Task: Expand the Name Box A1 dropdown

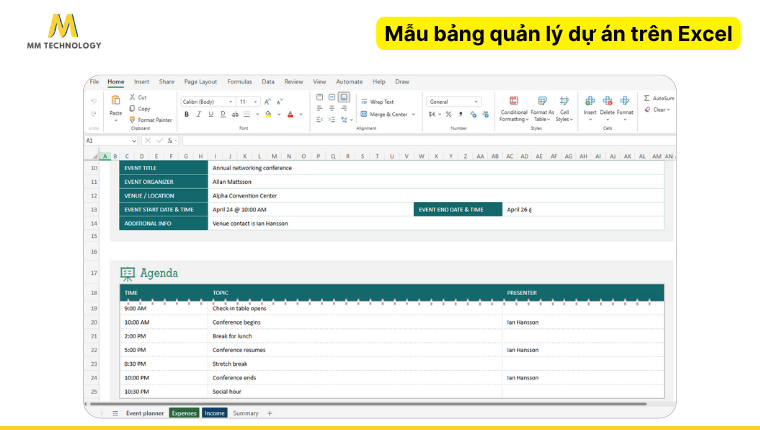Action: coord(134,141)
